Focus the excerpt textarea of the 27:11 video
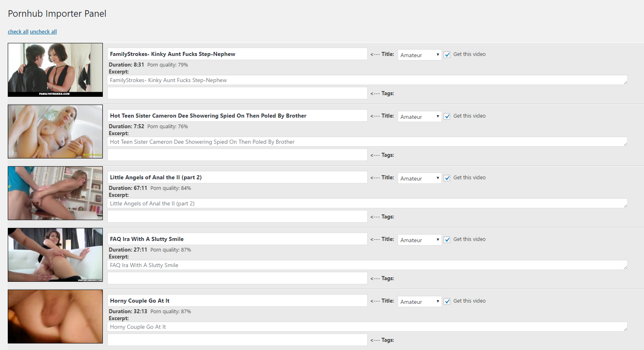The image size is (644, 350). tap(367, 265)
